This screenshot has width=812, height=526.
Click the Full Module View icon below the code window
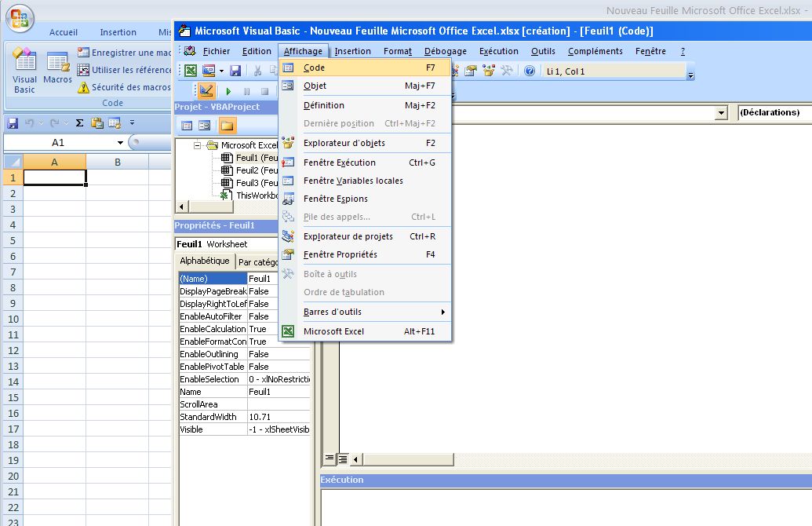pos(343,459)
